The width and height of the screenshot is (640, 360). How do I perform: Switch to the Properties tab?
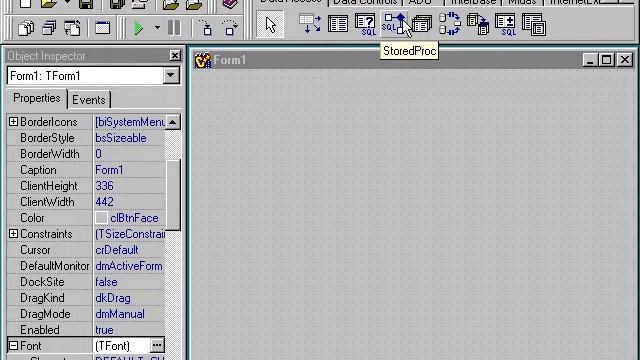pos(37,98)
